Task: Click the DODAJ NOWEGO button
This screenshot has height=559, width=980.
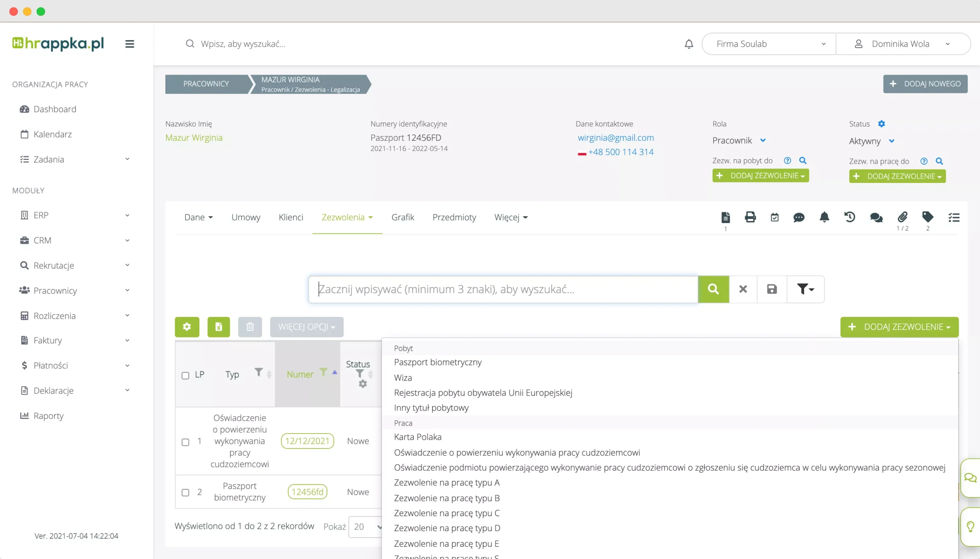Action: (925, 84)
